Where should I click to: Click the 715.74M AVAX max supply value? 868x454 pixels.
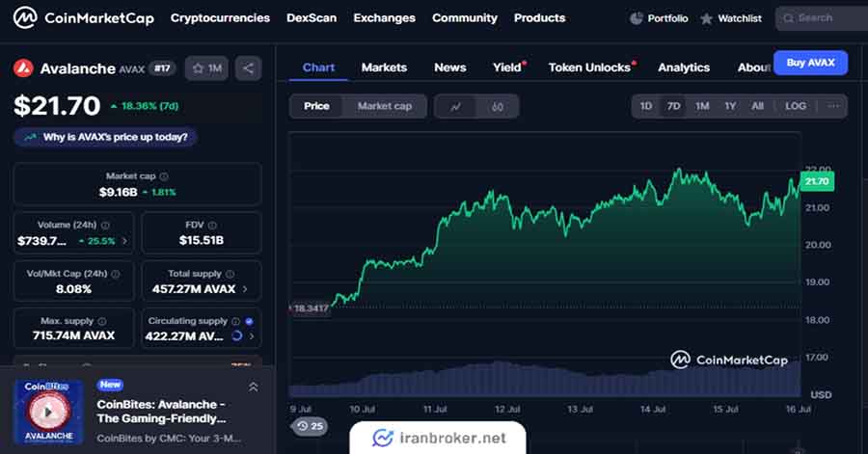73,335
